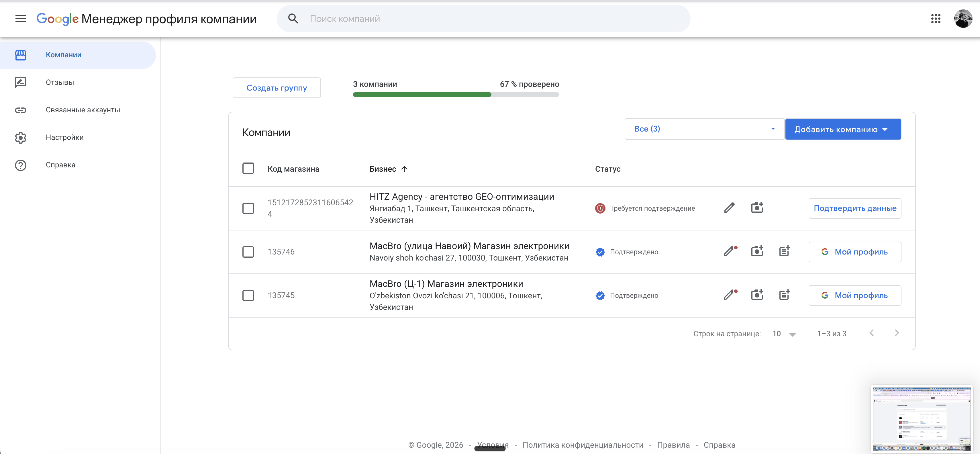The width and height of the screenshot is (980, 454).
Task: Click the 1–3 из 3 pagination text
Action: [832, 334]
